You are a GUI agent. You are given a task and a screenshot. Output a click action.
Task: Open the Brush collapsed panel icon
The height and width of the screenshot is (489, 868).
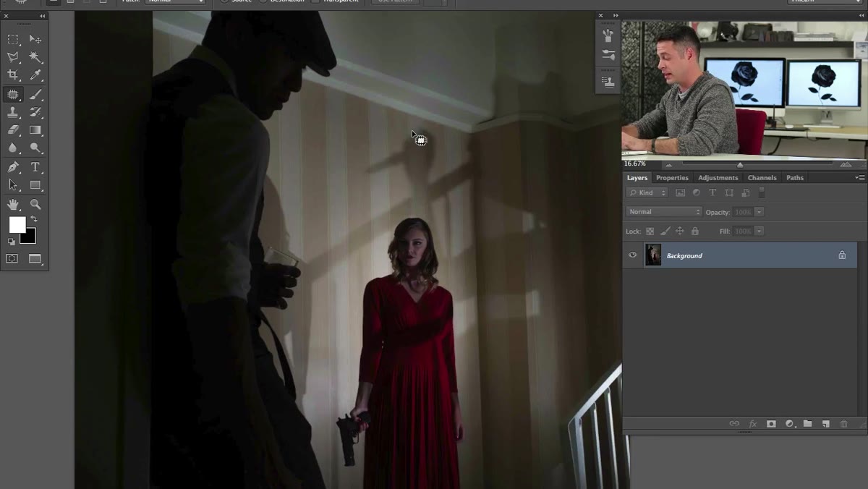(608, 55)
